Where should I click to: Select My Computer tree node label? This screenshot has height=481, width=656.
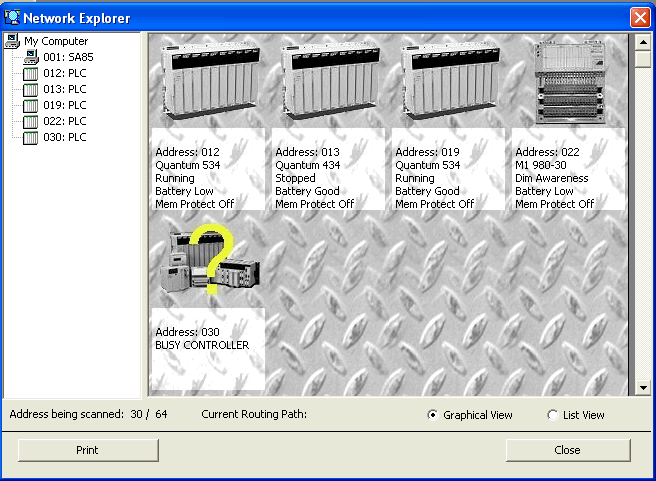pyautogui.click(x=56, y=41)
